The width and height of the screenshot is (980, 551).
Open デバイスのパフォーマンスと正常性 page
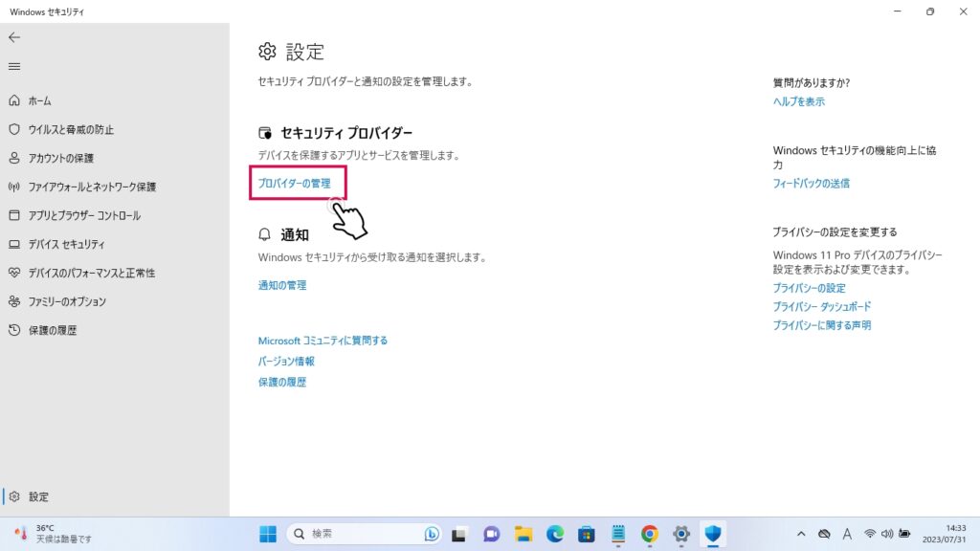[91, 273]
